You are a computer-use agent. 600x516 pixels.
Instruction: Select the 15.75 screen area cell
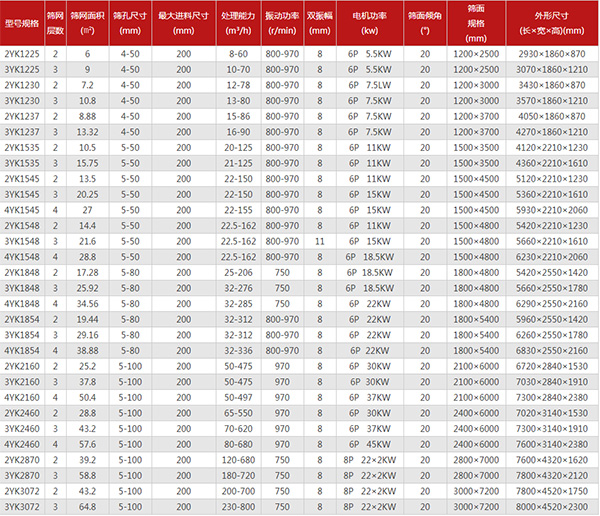pos(87,164)
